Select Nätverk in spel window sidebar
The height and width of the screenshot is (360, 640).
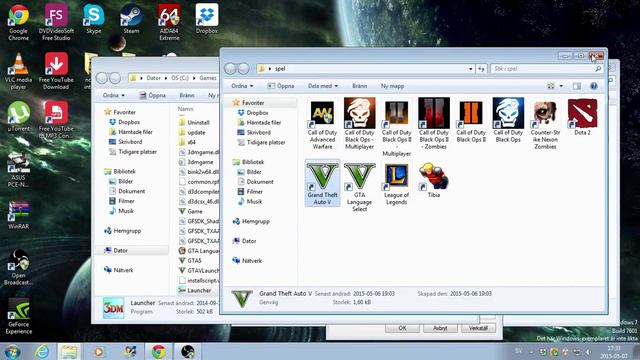(x=247, y=260)
